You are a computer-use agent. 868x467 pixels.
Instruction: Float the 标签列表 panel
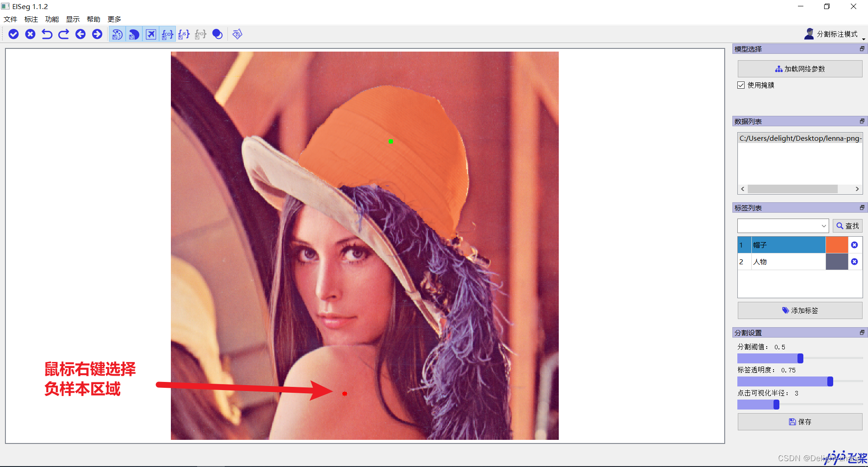tap(862, 208)
